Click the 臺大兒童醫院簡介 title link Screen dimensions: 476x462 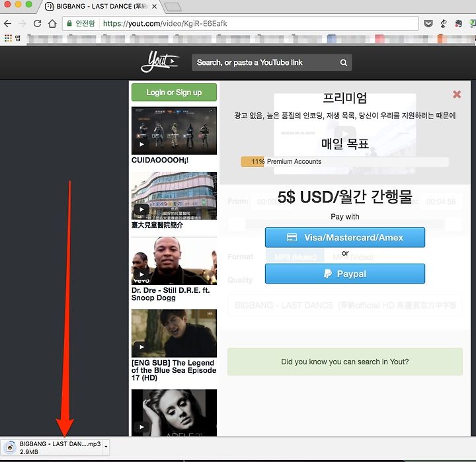[x=157, y=225]
